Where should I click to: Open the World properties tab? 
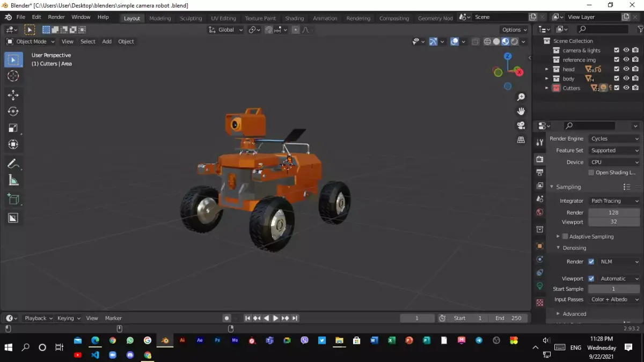tap(540, 212)
